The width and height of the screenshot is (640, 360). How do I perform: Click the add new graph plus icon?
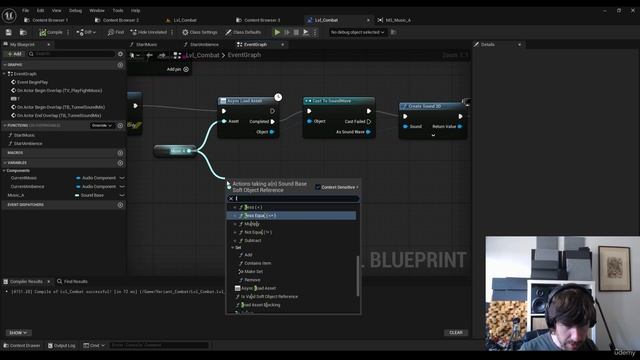coord(120,65)
